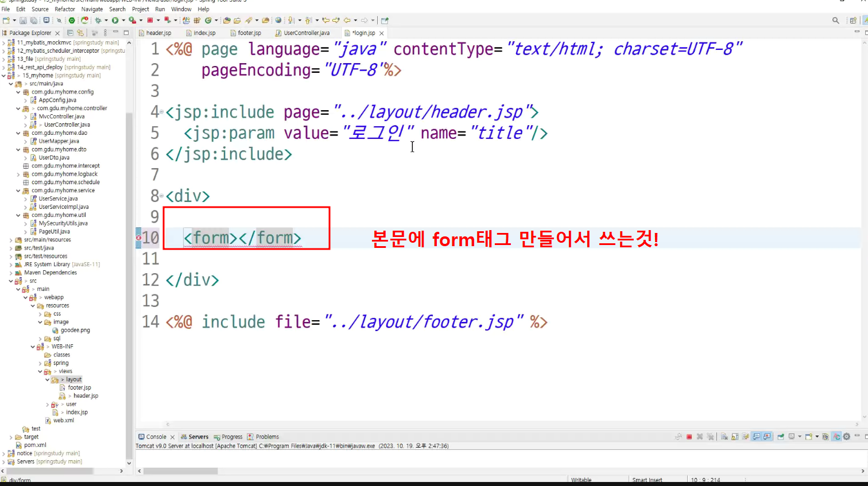Open the Package Explorer view menu
This screenshot has height=486, width=868.
click(x=105, y=33)
